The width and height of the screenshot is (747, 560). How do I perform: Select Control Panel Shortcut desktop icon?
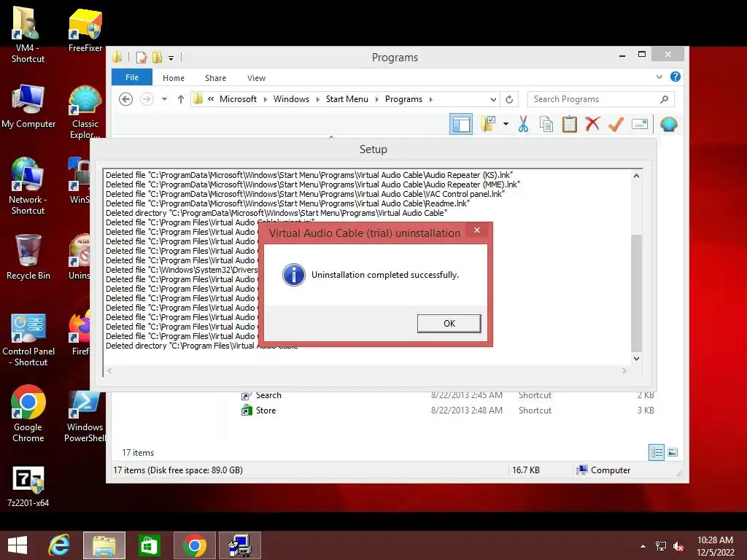pyautogui.click(x=28, y=340)
